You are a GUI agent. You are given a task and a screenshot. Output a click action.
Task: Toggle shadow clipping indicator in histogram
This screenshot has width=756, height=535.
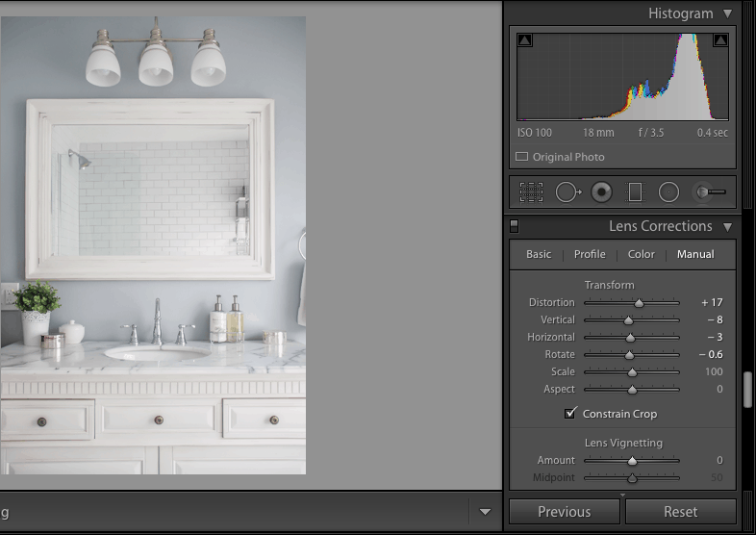pyautogui.click(x=524, y=40)
